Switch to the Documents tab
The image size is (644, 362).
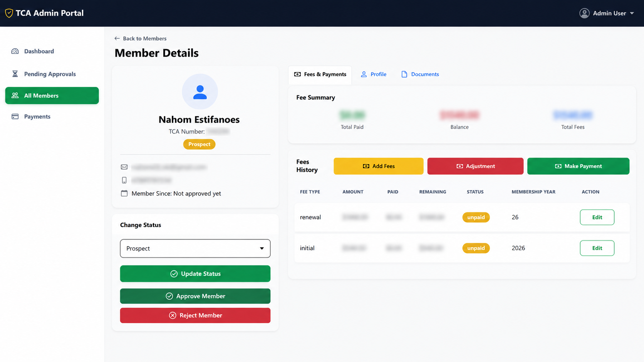420,74
